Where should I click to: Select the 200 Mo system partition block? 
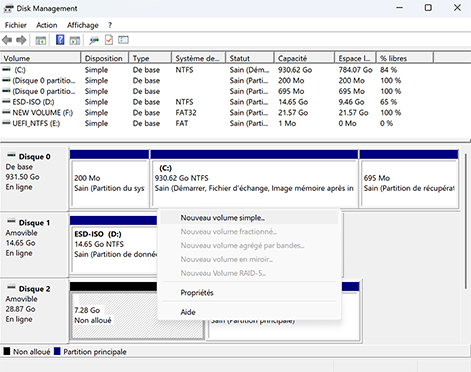pos(109,179)
